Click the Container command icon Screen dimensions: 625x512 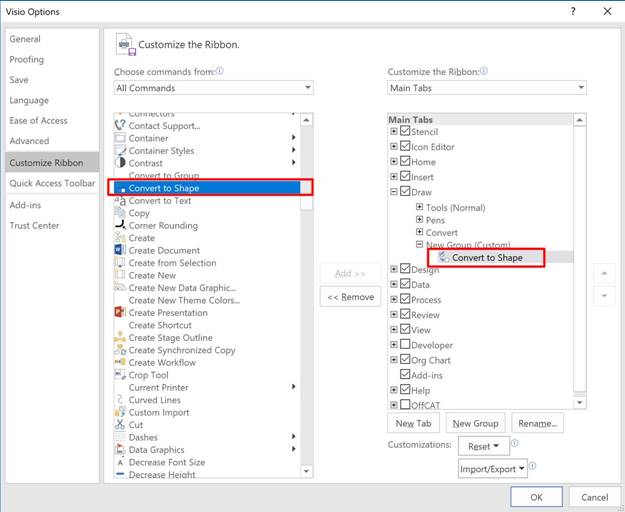[x=120, y=138]
